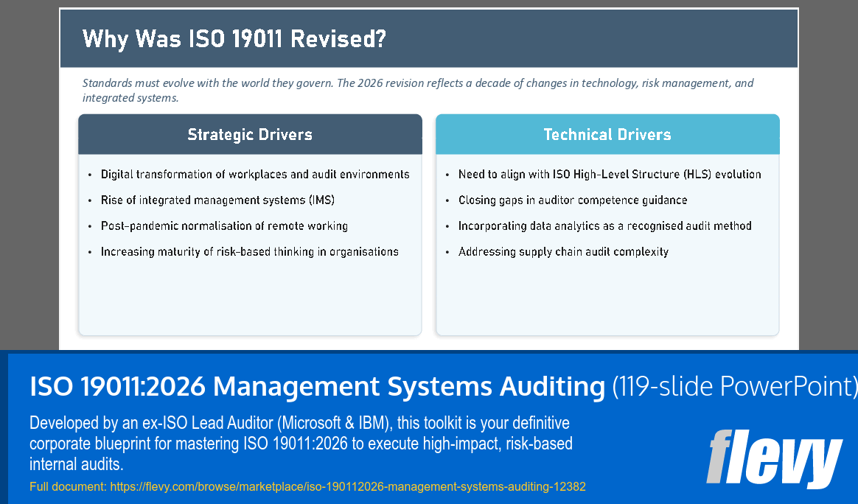Click the flevy logo
This screenshot has height=504, width=858.
click(774, 458)
